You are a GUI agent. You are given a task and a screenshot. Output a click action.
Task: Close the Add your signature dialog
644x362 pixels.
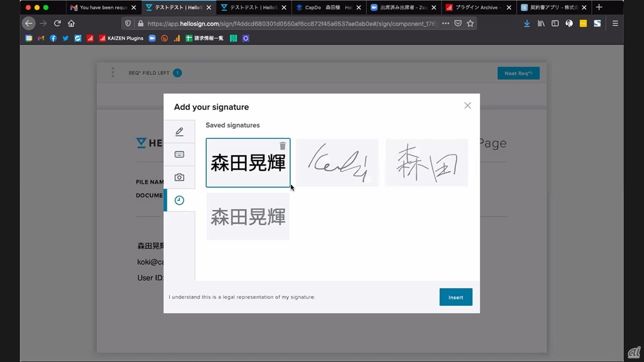coord(467,106)
